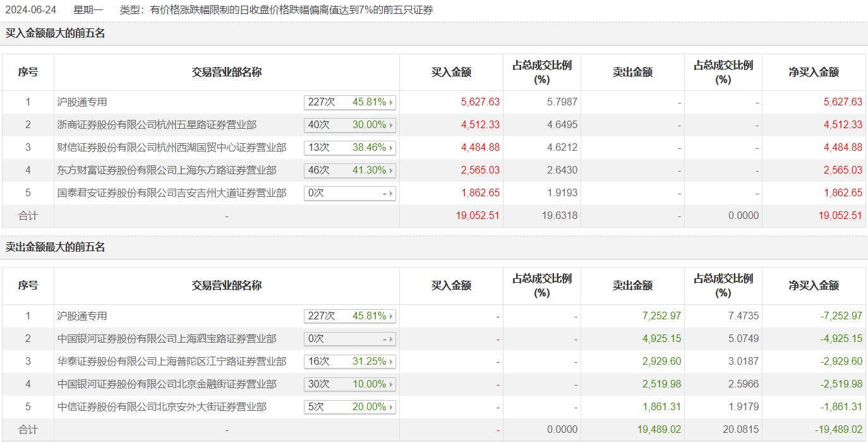Open 浙商证券杭州五星路证券营业部 link
The height and width of the screenshot is (443, 868).
(157, 125)
